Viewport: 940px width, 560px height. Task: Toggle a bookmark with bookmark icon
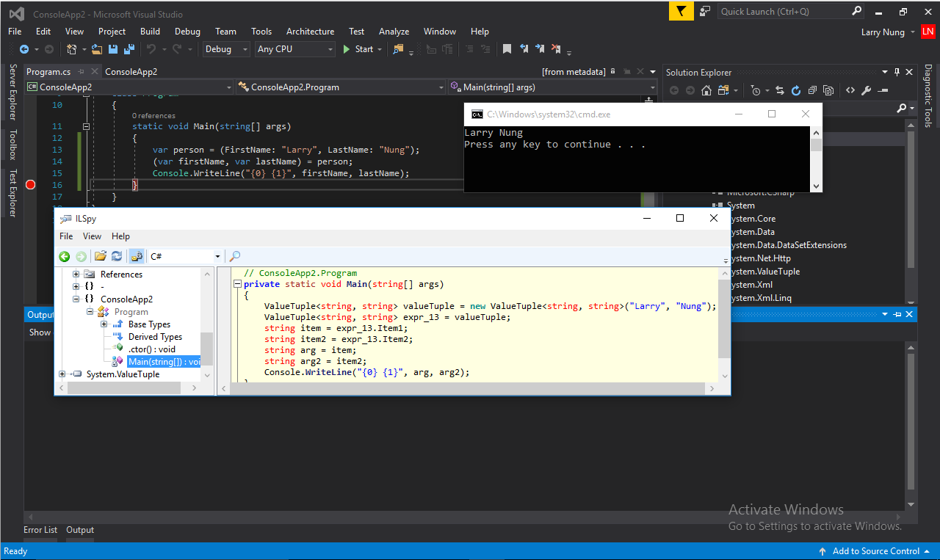tap(507, 49)
